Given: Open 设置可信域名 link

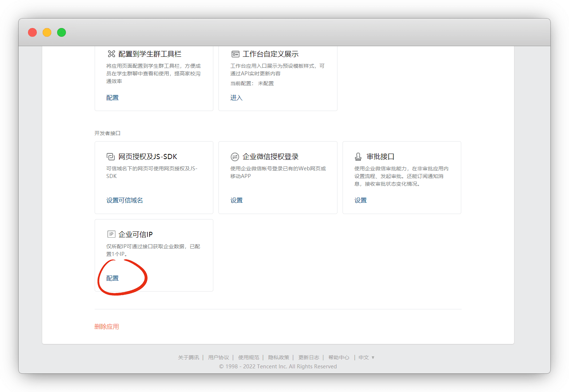Looking at the screenshot, I should point(125,201).
